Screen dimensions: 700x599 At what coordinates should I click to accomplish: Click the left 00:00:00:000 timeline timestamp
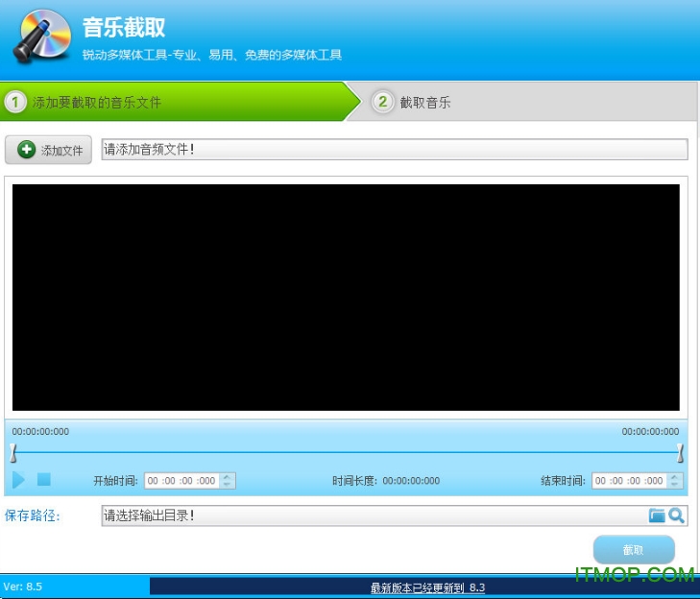(x=40, y=432)
